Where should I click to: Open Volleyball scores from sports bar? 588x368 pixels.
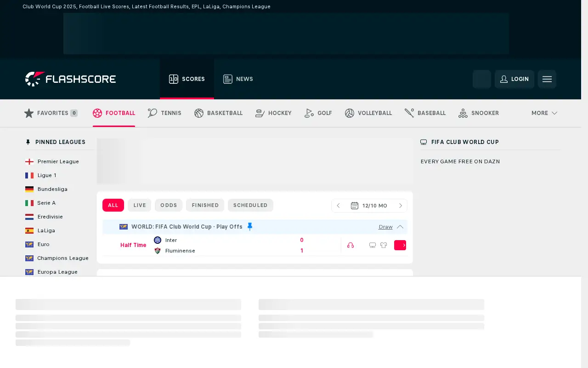click(x=368, y=113)
